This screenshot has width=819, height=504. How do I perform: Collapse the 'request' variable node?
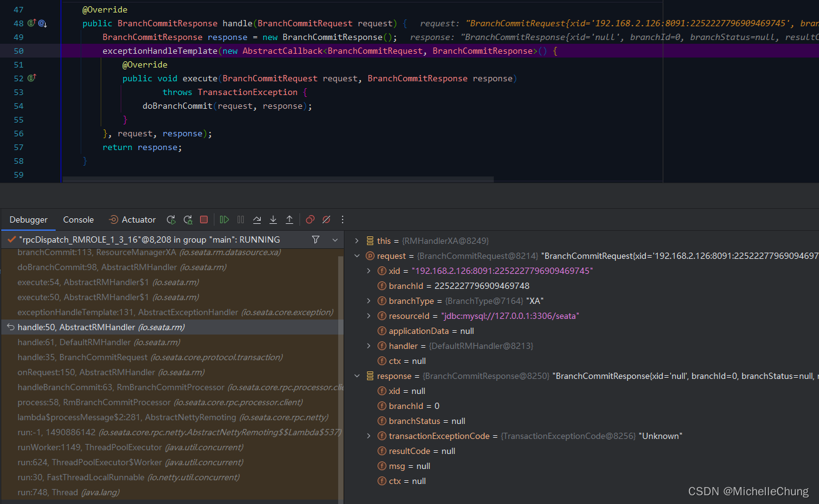tap(357, 256)
